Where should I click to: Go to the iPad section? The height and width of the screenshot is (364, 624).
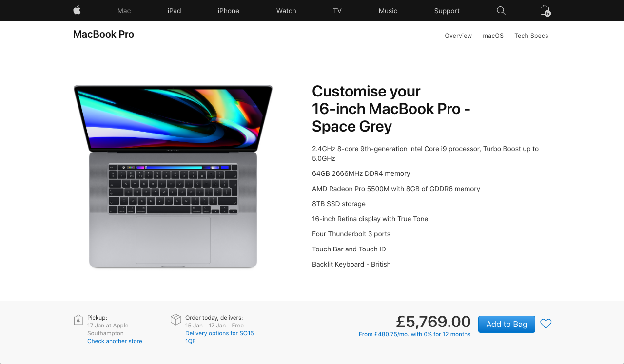pyautogui.click(x=174, y=11)
